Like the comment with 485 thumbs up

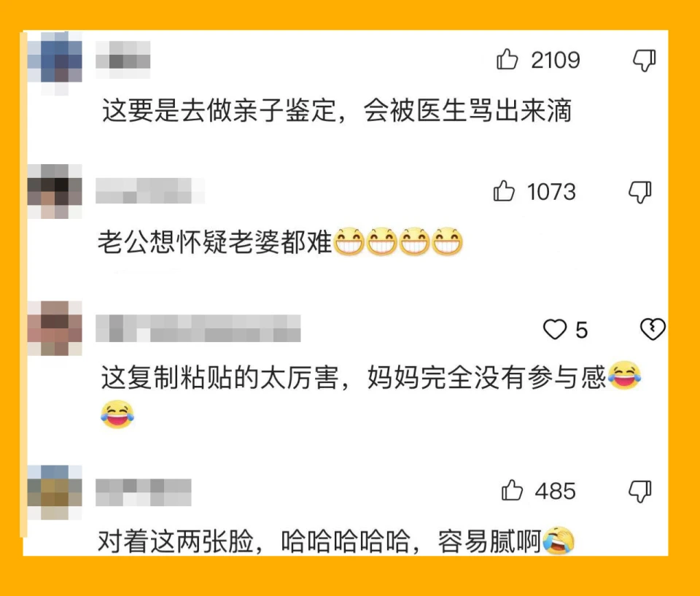pyautogui.click(x=512, y=490)
